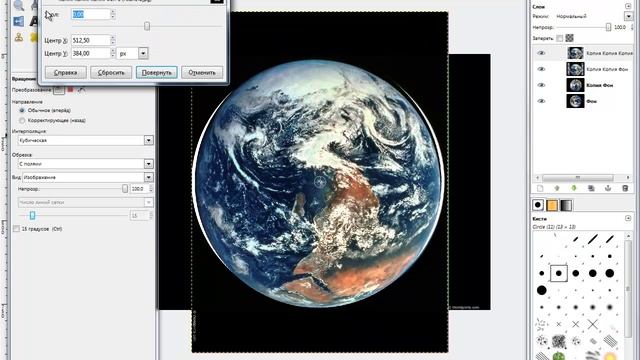Select bottom Фон layer thumbnail
The image size is (640, 360).
click(575, 101)
